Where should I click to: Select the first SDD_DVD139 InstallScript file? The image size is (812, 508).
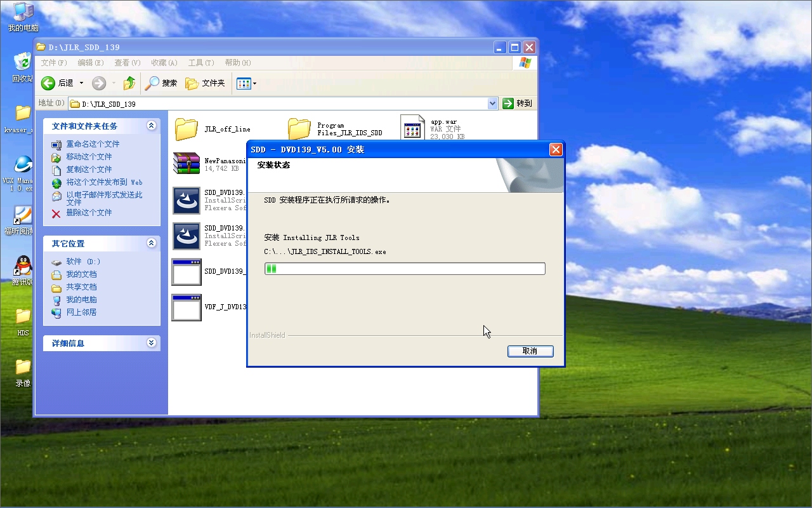[209, 201]
